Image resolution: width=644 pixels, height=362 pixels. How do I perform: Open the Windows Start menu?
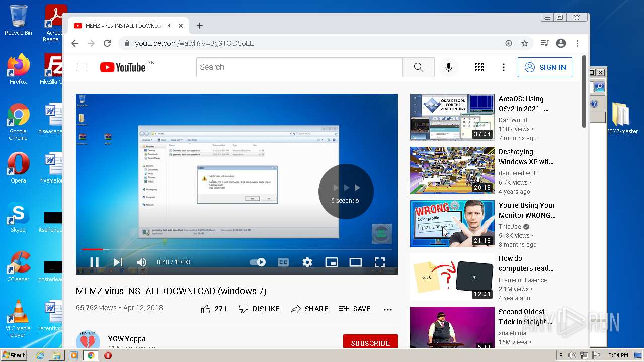point(14,355)
